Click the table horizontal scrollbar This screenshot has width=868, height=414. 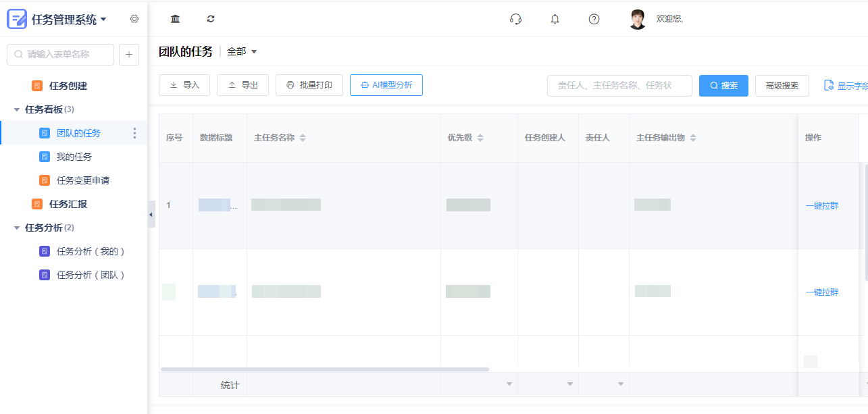click(x=325, y=369)
